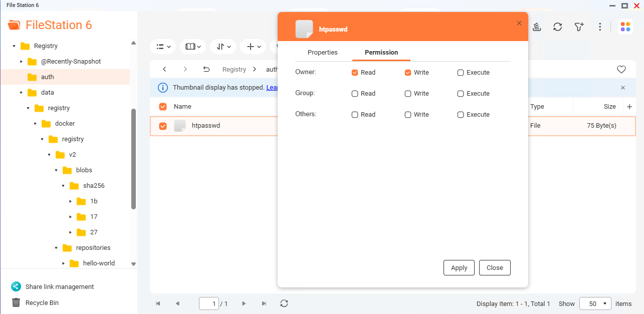
Task: Add column with the plus icon
Action: click(630, 107)
